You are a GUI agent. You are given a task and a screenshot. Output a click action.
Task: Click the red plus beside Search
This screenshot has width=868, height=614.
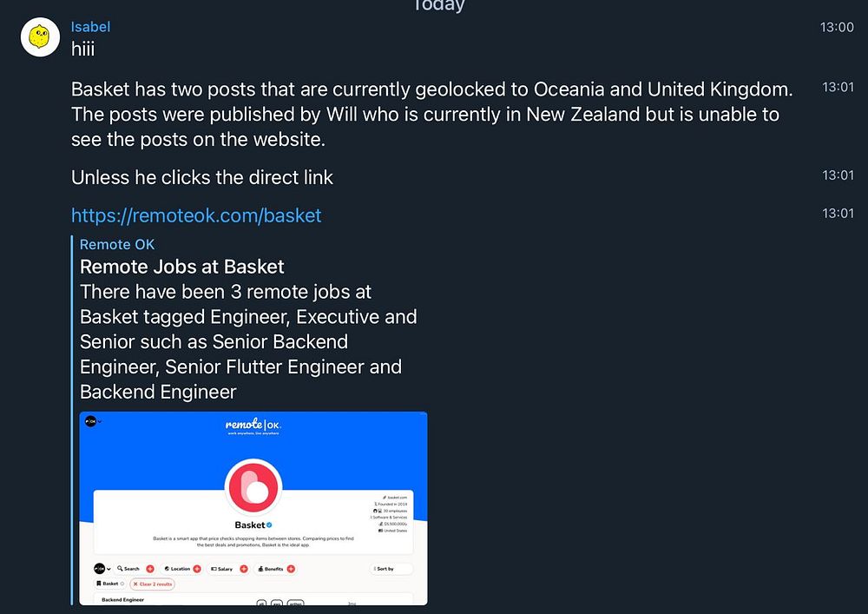[150, 569]
